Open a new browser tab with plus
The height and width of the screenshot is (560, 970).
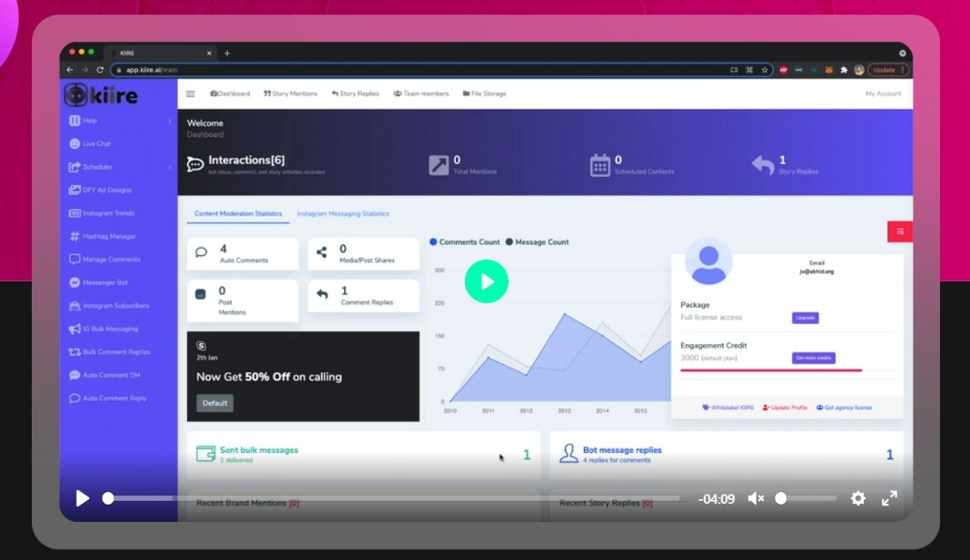[227, 54]
